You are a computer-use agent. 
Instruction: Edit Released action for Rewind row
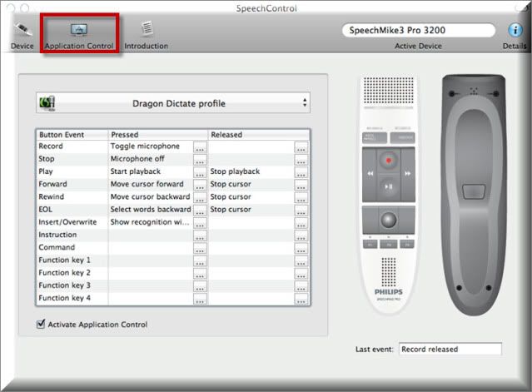301,197
